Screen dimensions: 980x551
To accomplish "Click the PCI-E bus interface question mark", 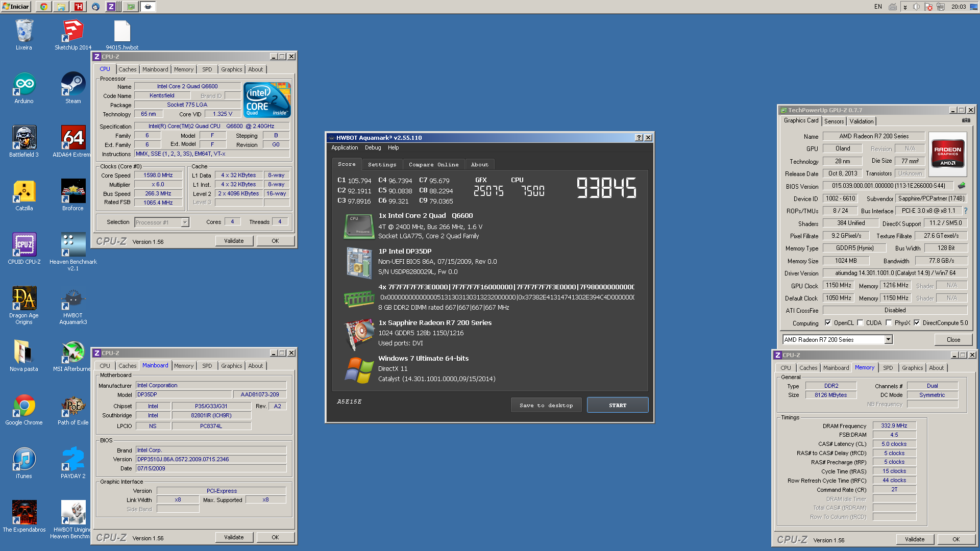I will click(x=965, y=211).
